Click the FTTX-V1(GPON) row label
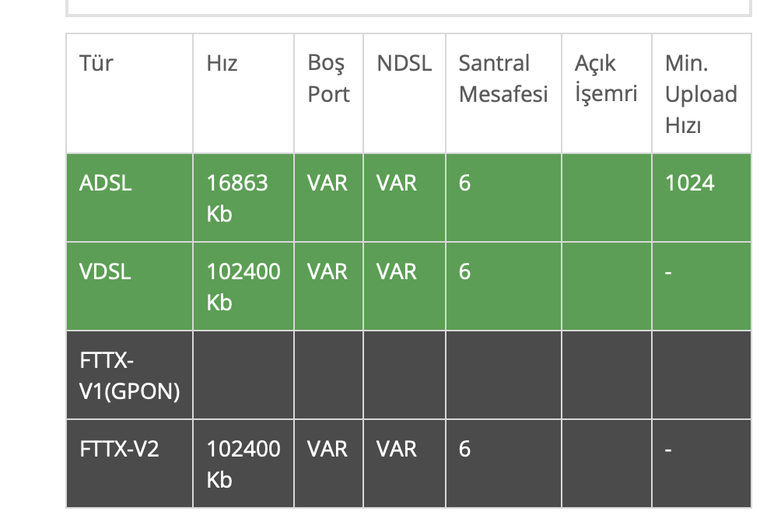Image resolution: width=767 pixels, height=532 pixels. (x=129, y=376)
